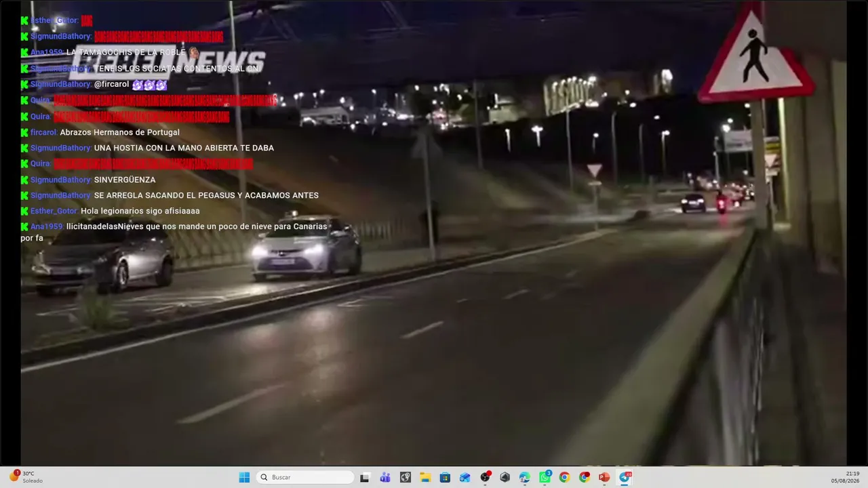Click message 'SE ARREGLA SACANDO EL PEGASUS'

[206, 195]
